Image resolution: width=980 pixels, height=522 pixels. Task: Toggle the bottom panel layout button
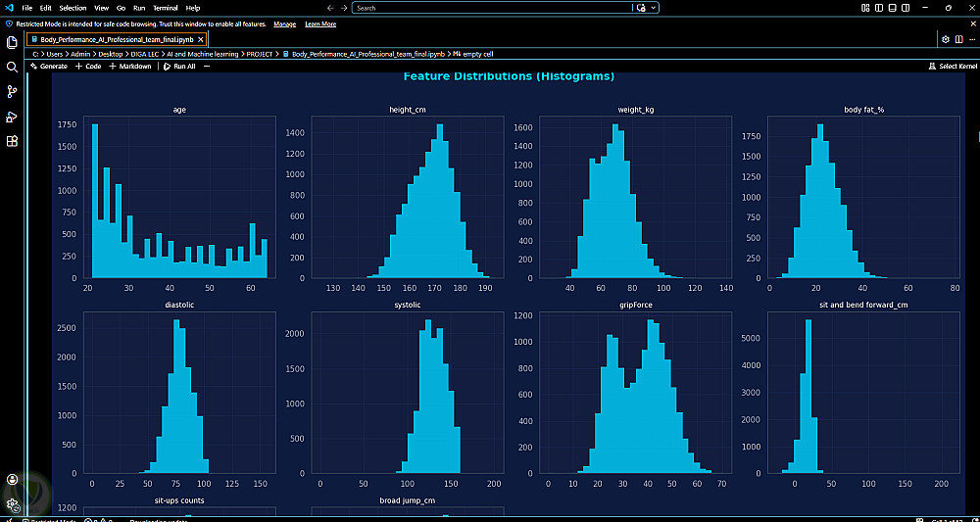tap(892, 8)
